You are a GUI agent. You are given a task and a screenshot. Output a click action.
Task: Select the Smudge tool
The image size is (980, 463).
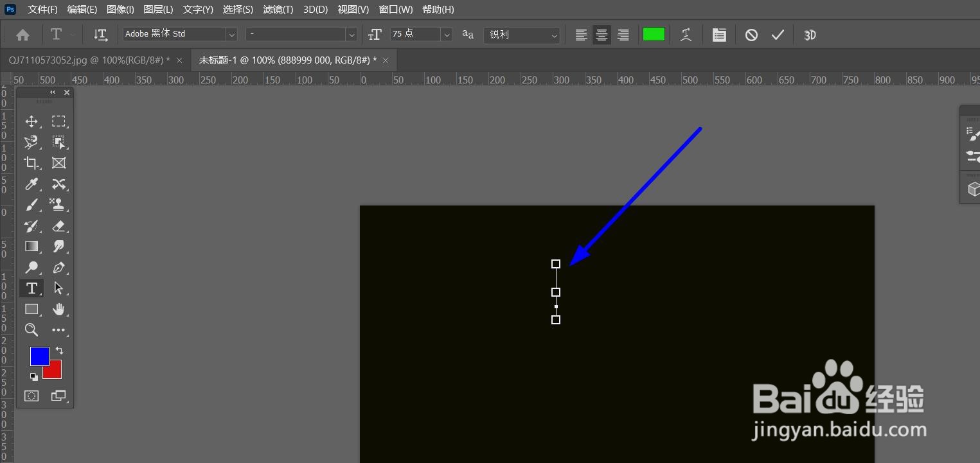58,247
